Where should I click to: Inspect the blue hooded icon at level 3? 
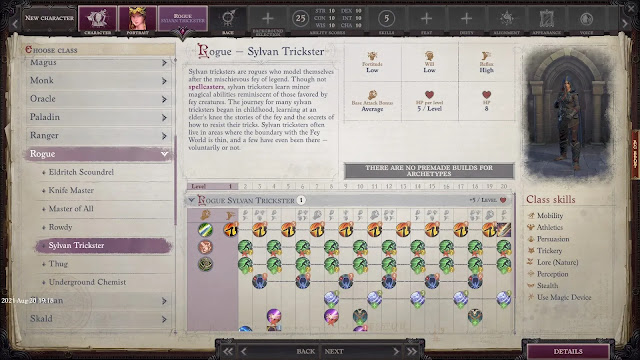coord(260,282)
